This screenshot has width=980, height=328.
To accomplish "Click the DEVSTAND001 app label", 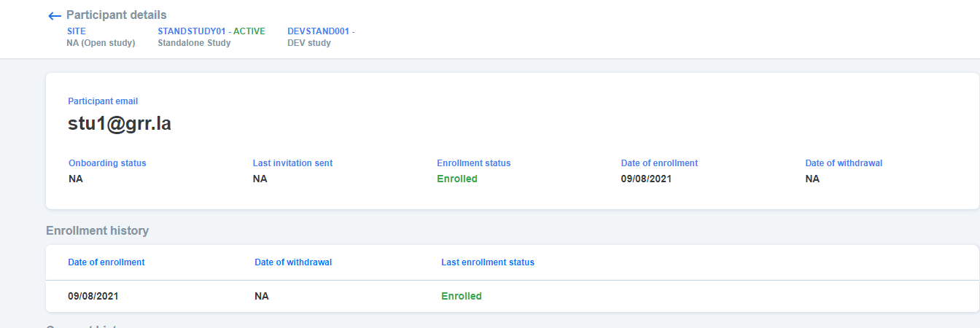I will click(x=321, y=31).
